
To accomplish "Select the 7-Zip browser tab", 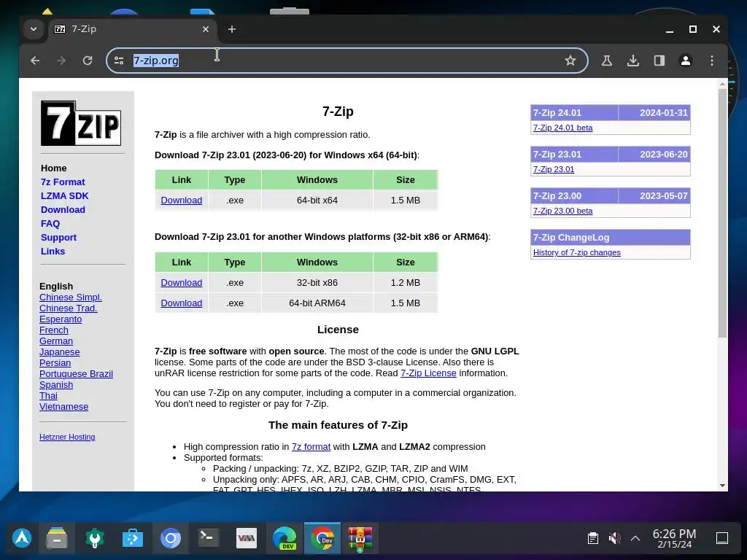I will click(x=132, y=29).
